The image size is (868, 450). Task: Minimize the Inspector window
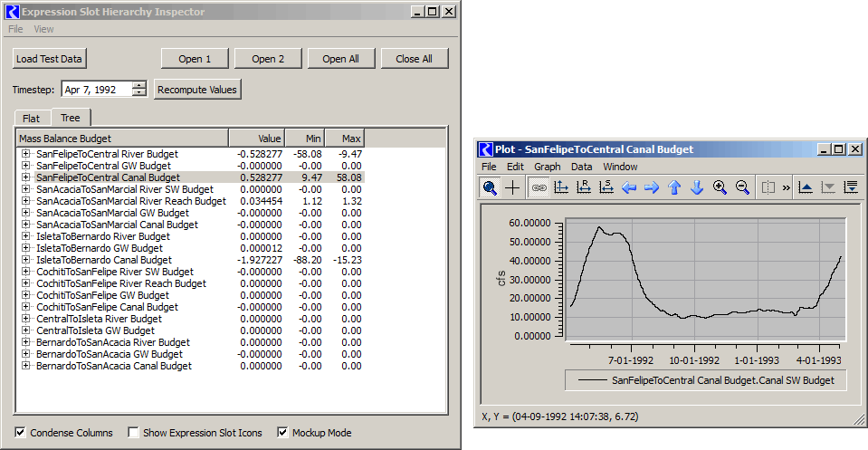click(417, 12)
